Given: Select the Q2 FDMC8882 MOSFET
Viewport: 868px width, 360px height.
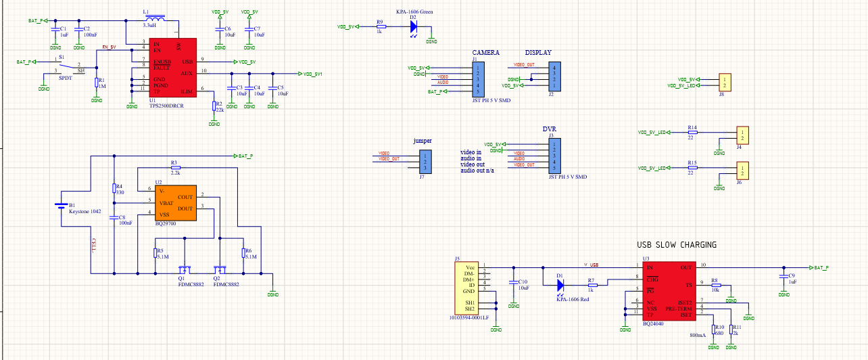Looking at the screenshot, I should 220,269.
